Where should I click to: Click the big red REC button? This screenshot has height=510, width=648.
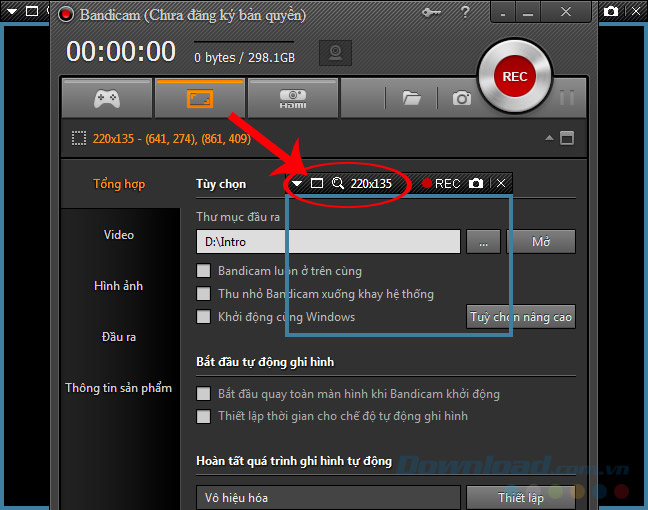pyautogui.click(x=514, y=76)
